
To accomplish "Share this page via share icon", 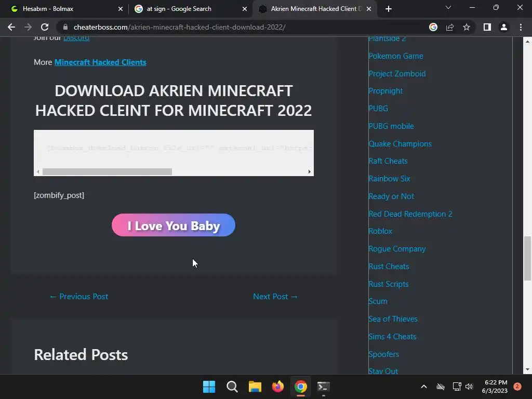I will click(450, 27).
